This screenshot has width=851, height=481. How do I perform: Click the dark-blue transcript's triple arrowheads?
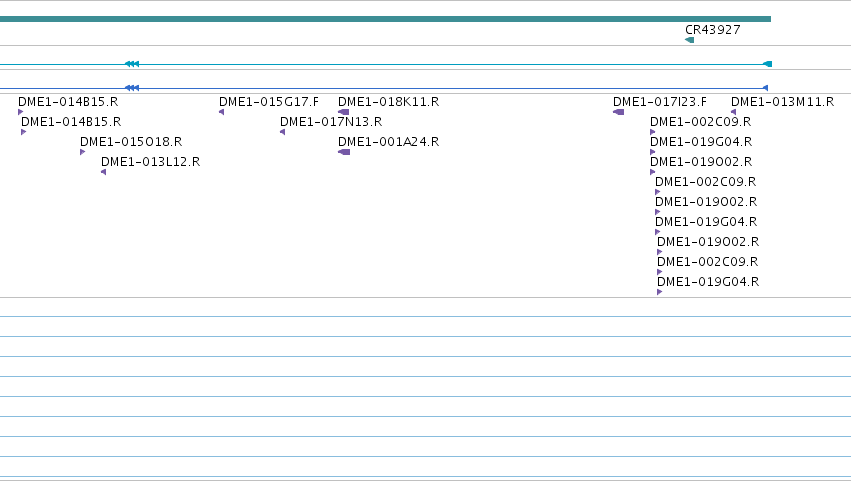coord(132,88)
